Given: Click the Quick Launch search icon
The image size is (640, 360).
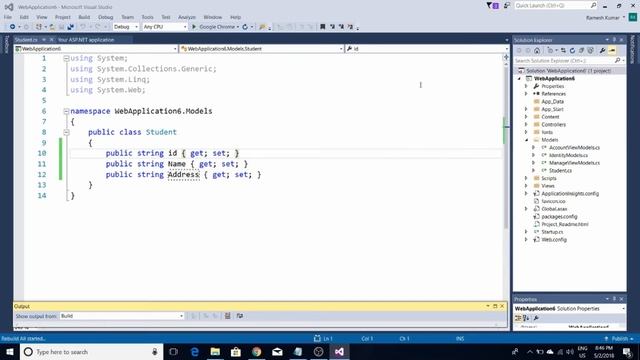Looking at the screenshot, I should 593,5.
